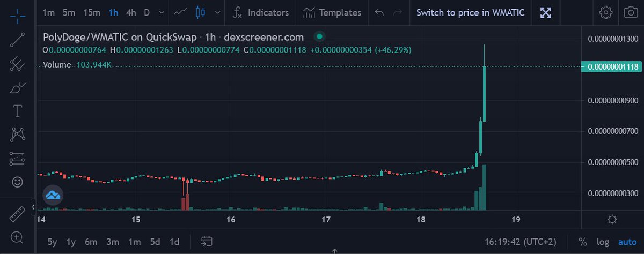Open chart settings gear
The height and width of the screenshot is (254, 644).
pyautogui.click(x=606, y=12)
